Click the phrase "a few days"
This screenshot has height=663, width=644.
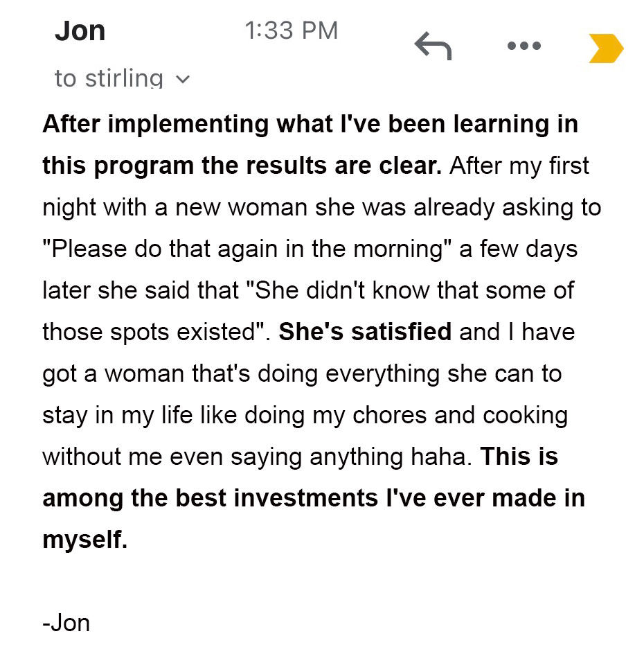(x=519, y=249)
